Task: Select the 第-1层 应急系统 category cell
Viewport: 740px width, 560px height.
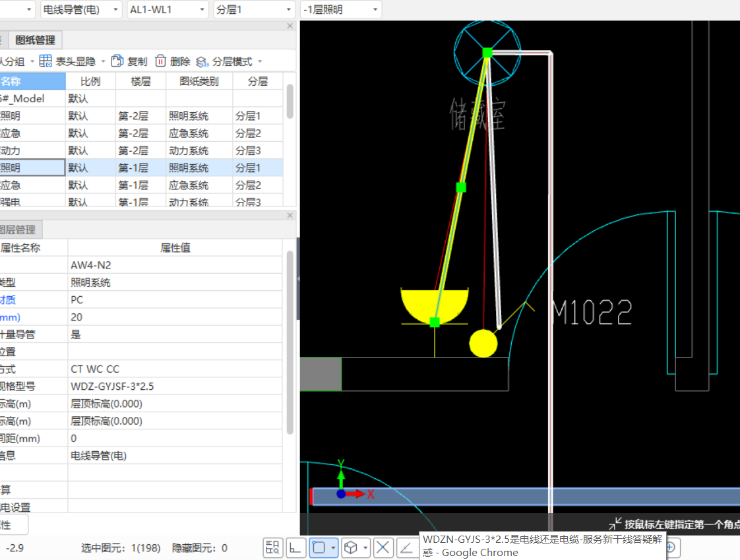Action: (199, 185)
